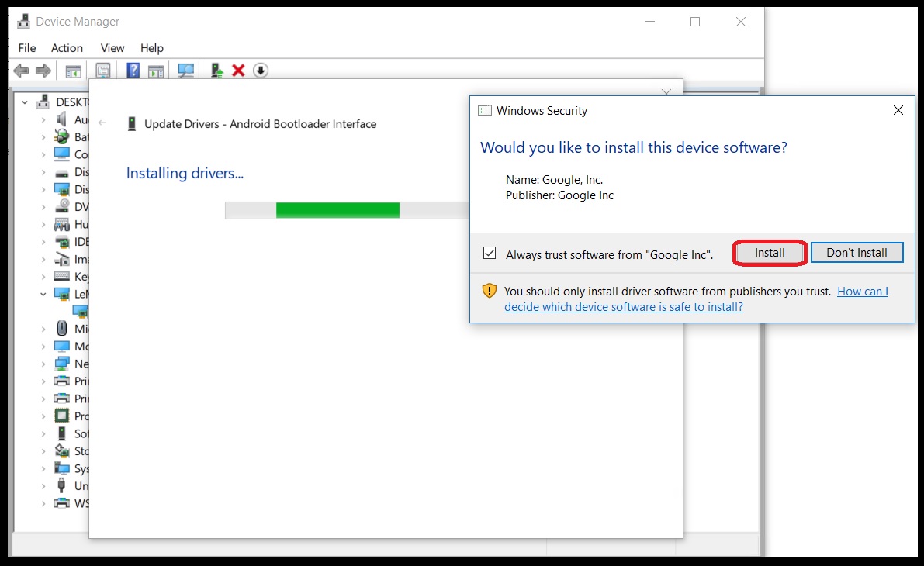924x566 pixels.
Task: Click the Scan for hardware changes icon
Action: pos(185,71)
